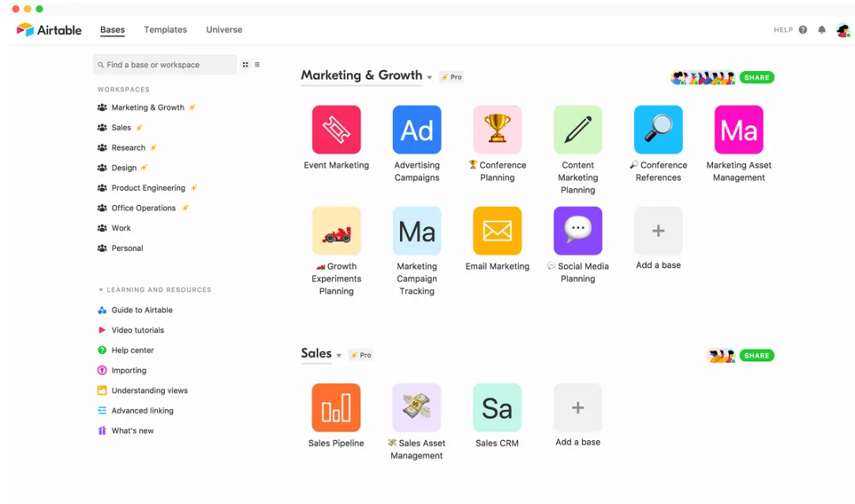Switch to the Templates tab

pyautogui.click(x=165, y=30)
